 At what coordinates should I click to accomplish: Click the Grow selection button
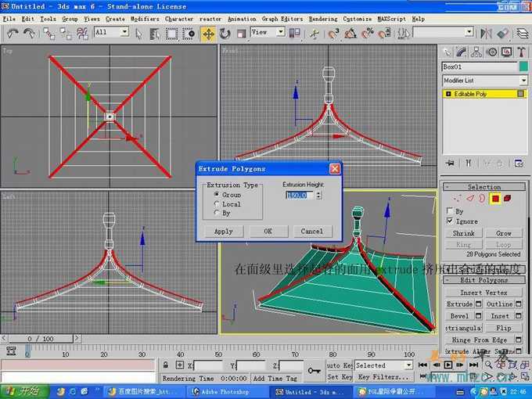[x=503, y=233]
